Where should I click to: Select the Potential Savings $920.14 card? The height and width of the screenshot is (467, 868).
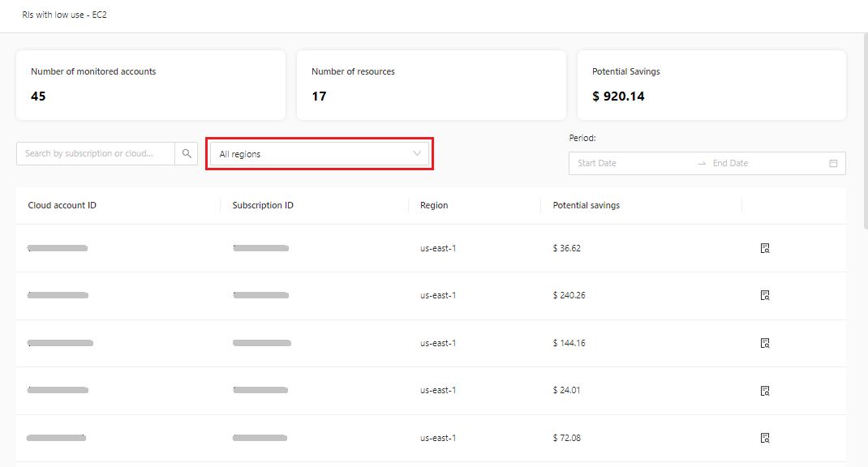[711, 85]
